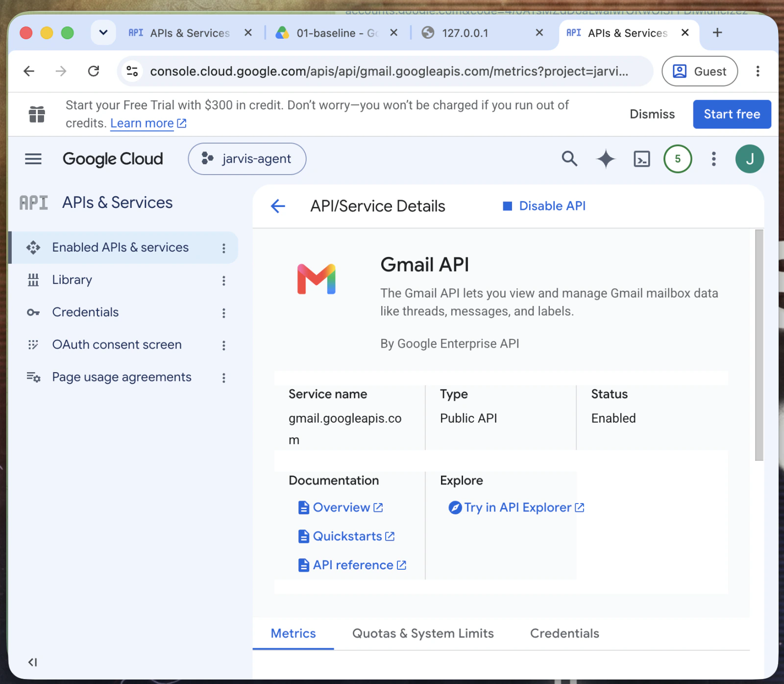The width and height of the screenshot is (784, 684).
Task: Open more options for OAuth consent screen
Action: pos(224,346)
